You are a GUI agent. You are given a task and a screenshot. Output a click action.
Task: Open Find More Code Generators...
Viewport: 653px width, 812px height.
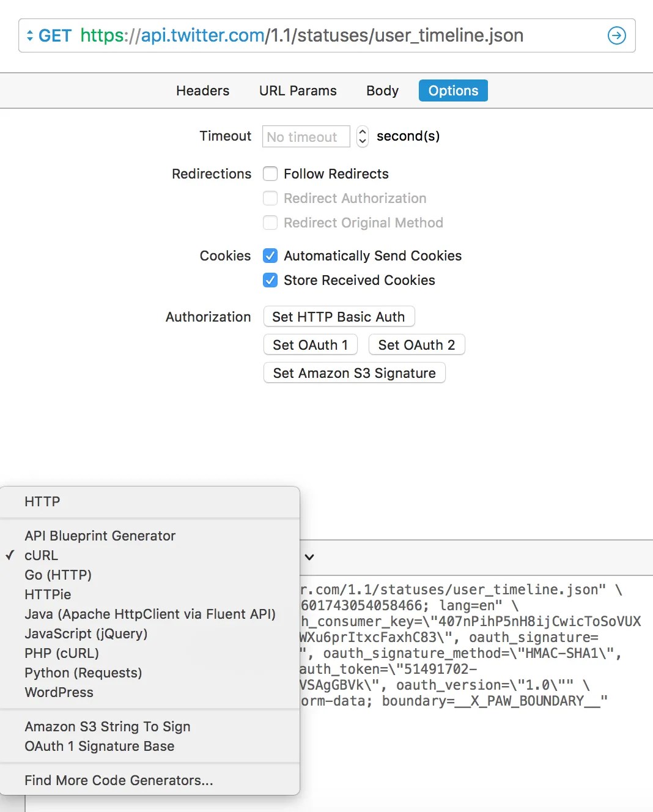[x=150, y=780]
